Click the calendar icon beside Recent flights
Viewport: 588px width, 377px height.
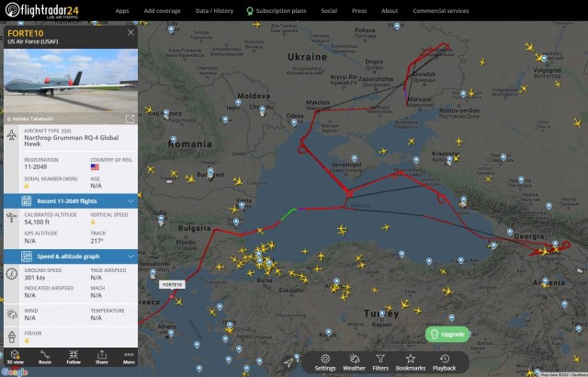tap(27, 201)
